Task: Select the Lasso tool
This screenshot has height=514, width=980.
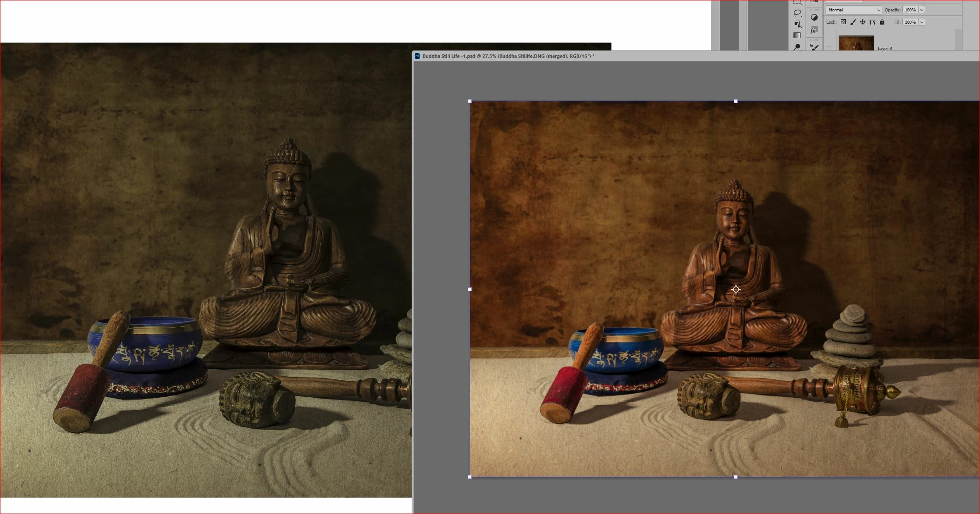Action: tap(797, 13)
